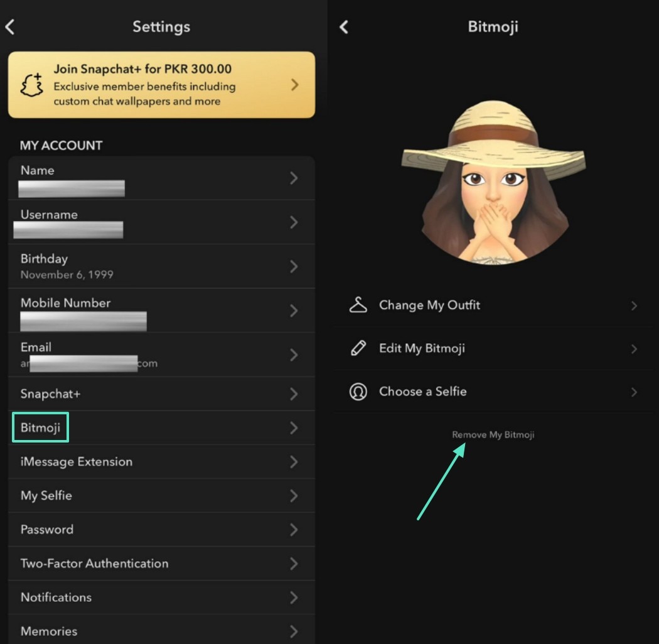Click the Remove My Bitmoji link
Viewport: 659px width, 644px height.
click(493, 434)
